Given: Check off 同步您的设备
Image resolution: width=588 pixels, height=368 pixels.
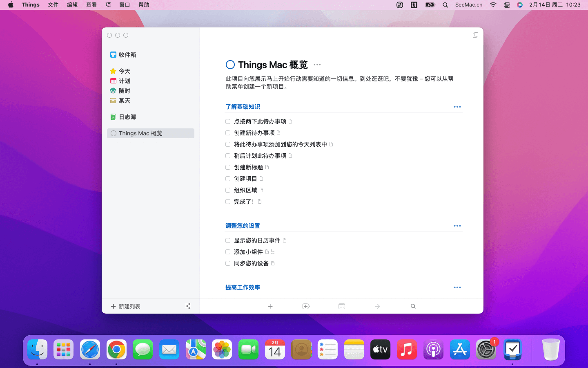Looking at the screenshot, I should [228, 263].
